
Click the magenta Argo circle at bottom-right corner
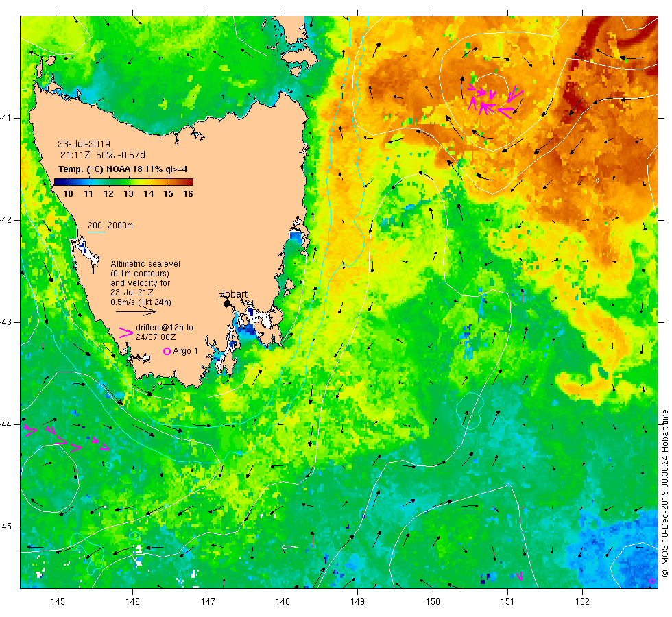coord(652,581)
